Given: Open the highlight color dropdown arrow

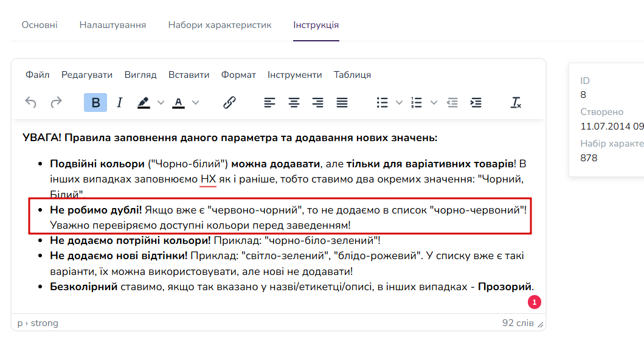Looking at the screenshot, I should [x=161, y=103].
